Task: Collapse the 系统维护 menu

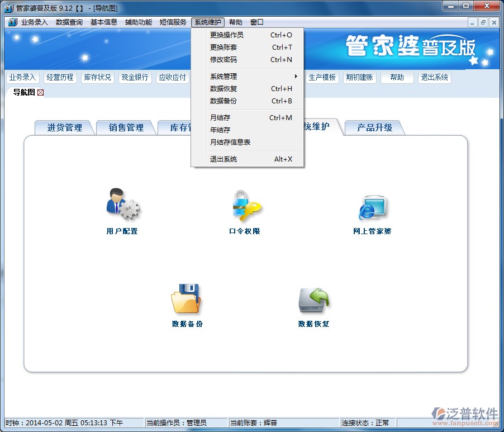Action: [208, 22]
